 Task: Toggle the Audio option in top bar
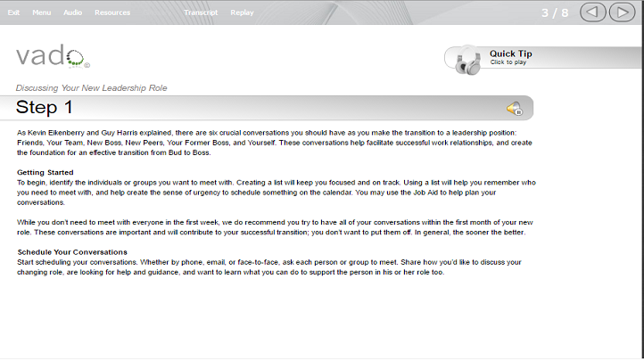(x=73, y=12)
